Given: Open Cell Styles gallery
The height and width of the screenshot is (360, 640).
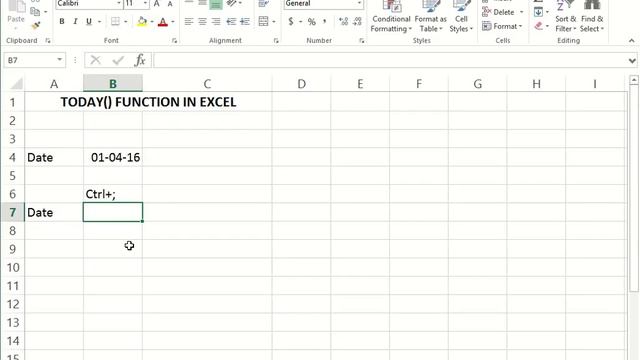Looking at the screenshot, I should tap(461, 17).
